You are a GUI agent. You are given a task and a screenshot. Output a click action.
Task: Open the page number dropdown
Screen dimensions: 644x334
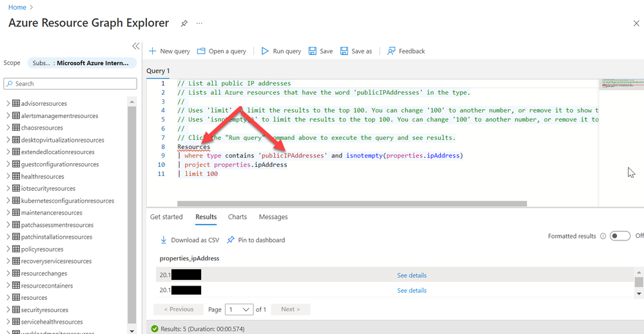(x=239, y=309)
